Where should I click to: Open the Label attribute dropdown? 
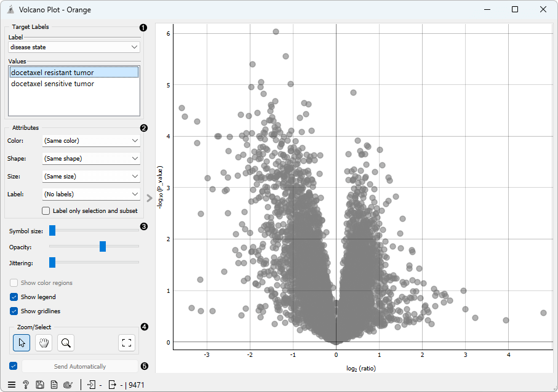pyautogui.click(x=91, y=194)
